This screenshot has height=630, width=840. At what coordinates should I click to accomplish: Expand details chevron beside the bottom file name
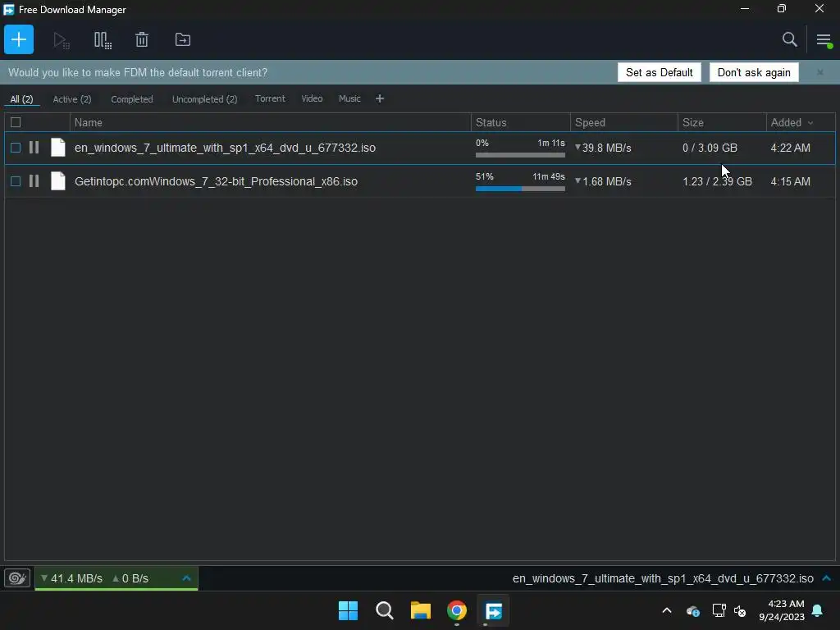tap(827, 578)
